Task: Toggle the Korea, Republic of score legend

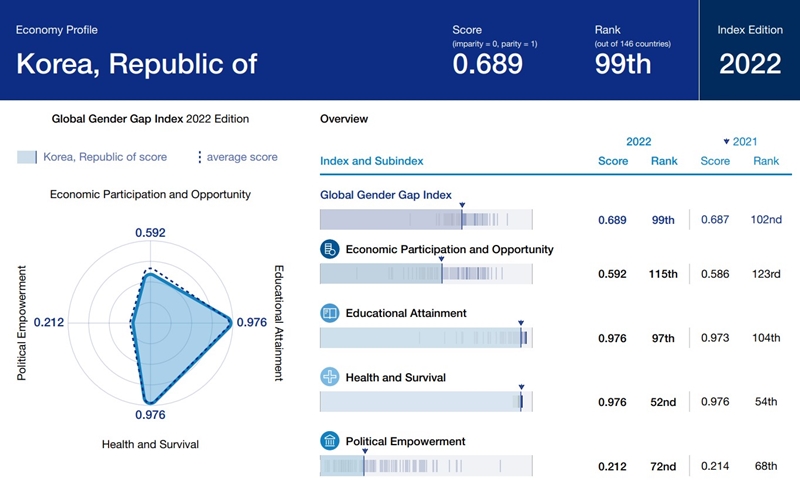Action: pos(92,157)
